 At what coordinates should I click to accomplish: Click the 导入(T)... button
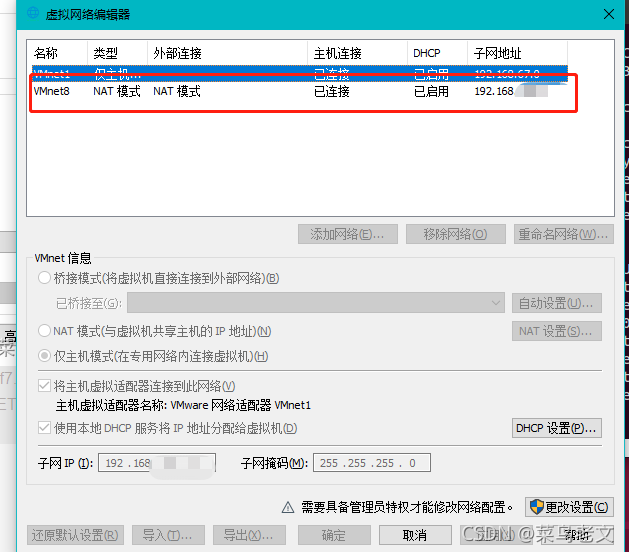tap(168, 535)
